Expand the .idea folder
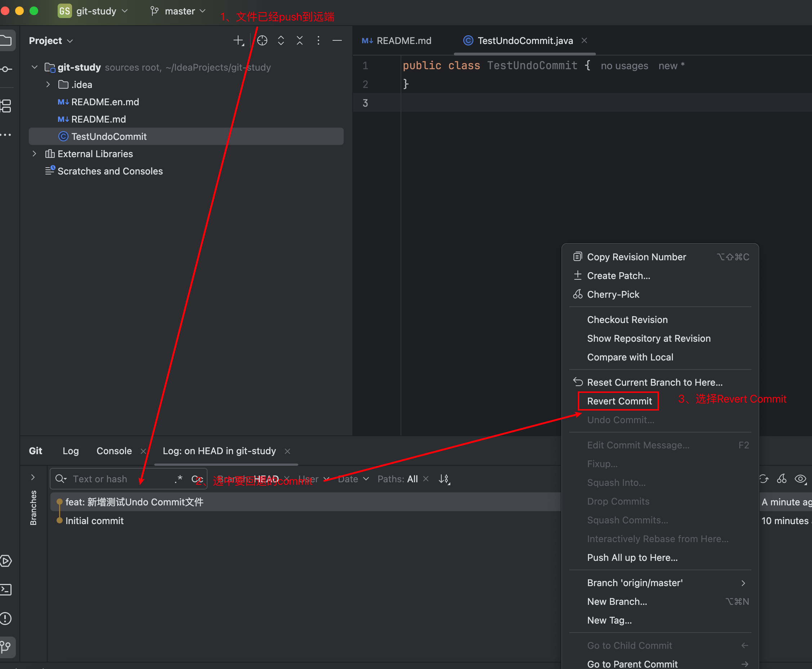812x669 pixels. (48, 84)
